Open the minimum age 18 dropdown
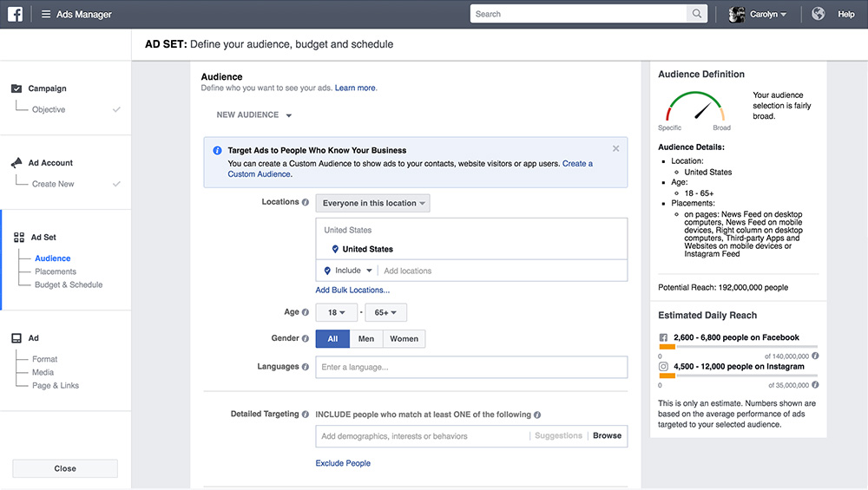Screen dimensions: 868x490 pyautogui.click(x=336, y=312)
